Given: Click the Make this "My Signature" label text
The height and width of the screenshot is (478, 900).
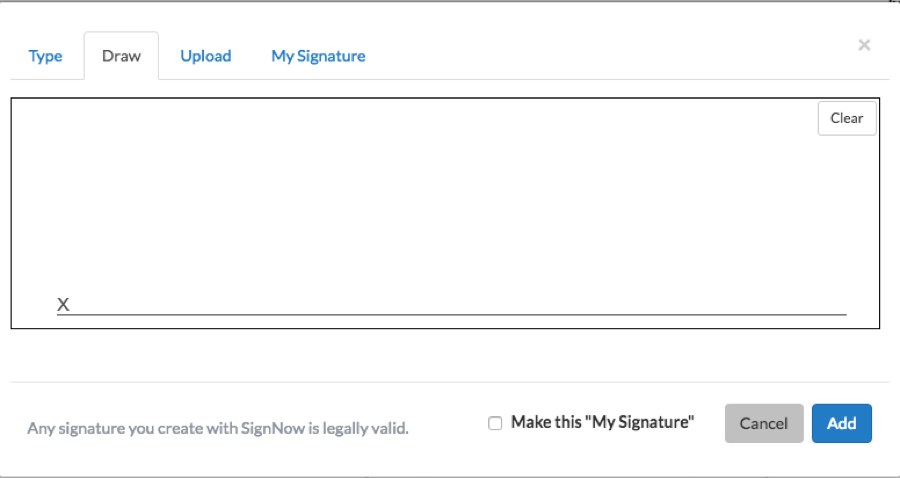Looking at the screenshot, I should pos(602,422).
